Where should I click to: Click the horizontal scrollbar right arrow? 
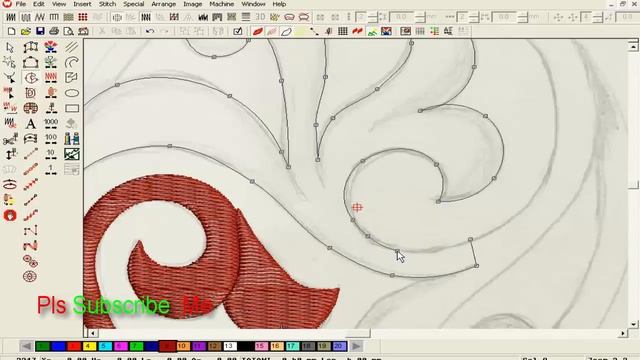click(623, 333)
